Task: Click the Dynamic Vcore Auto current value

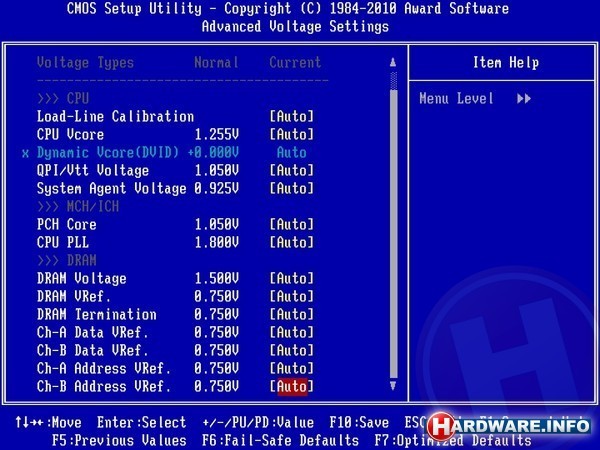Action: click(292, 153)
